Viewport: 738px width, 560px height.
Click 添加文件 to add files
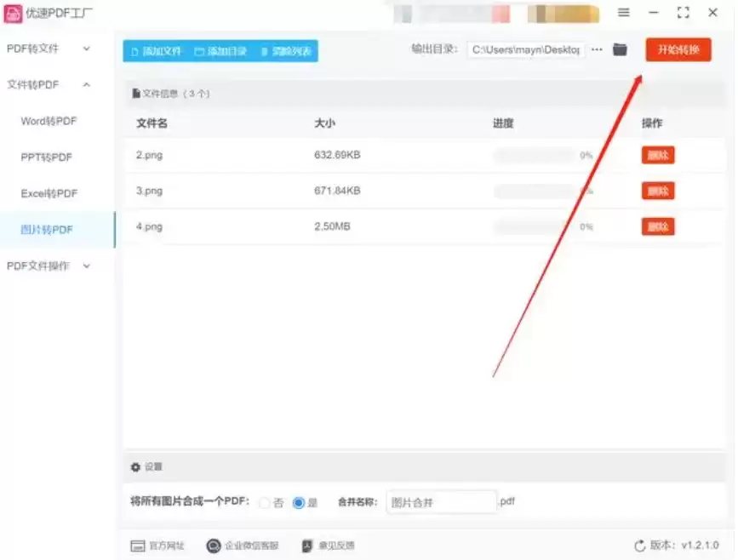click(156, 51)
